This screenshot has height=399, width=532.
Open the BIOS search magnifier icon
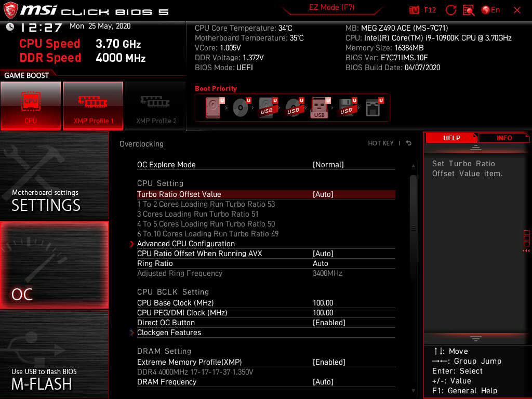point(469,10)
